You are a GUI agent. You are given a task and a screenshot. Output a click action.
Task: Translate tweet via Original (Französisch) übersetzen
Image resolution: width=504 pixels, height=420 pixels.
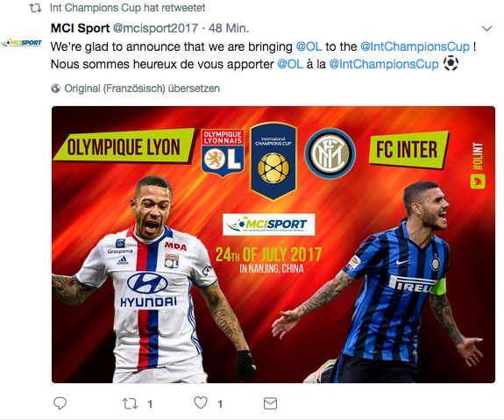pyautogui.click(x=142, y=89)
